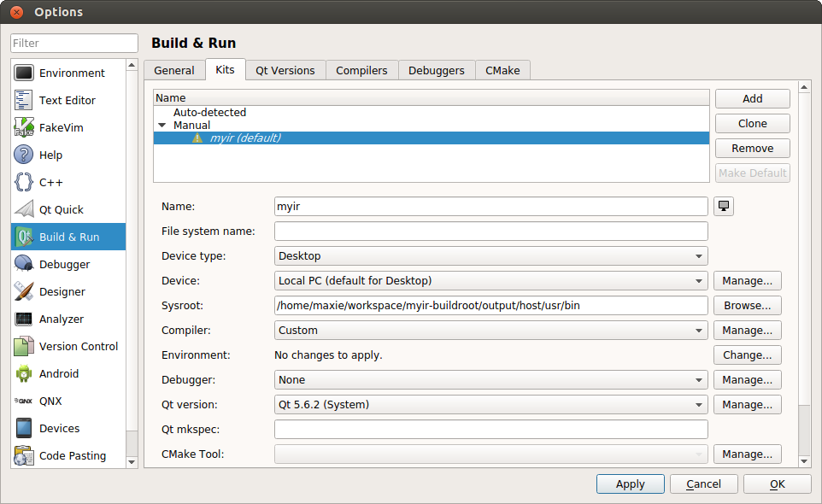Open the Compiler dropdown showing Custom
The width and height of the screenshot is (822, 504).
point(490,331)
